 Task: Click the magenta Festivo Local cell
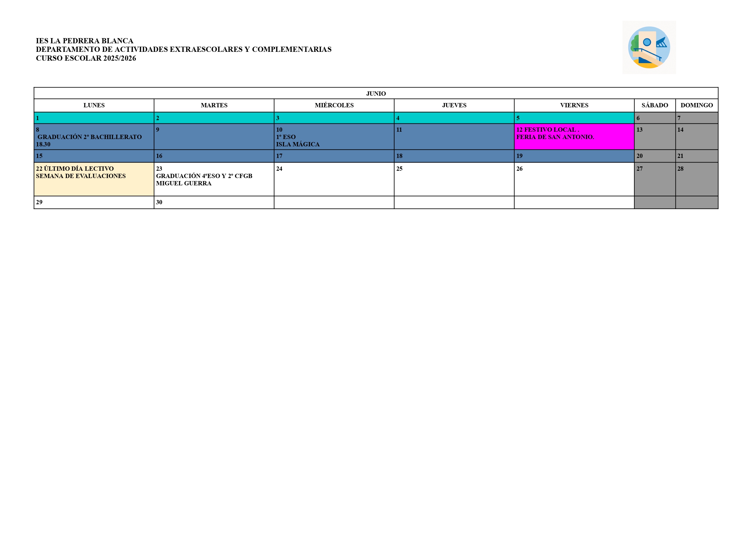[574, 136]
